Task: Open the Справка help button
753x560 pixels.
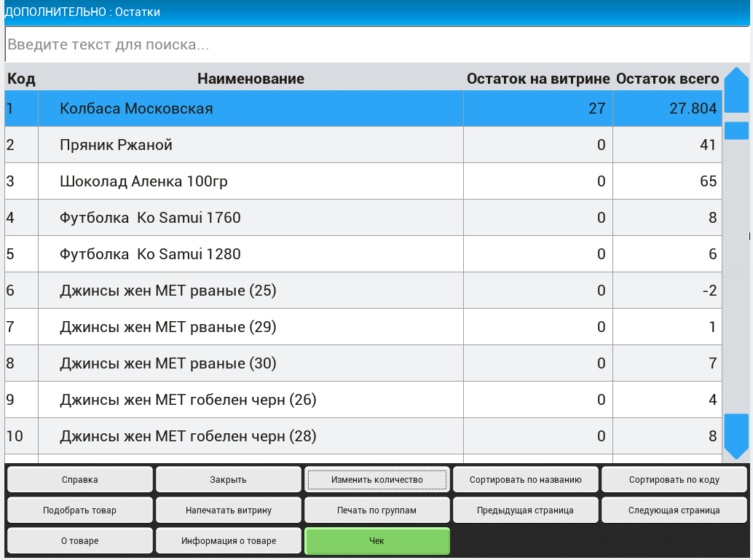Action: point(79,479)
